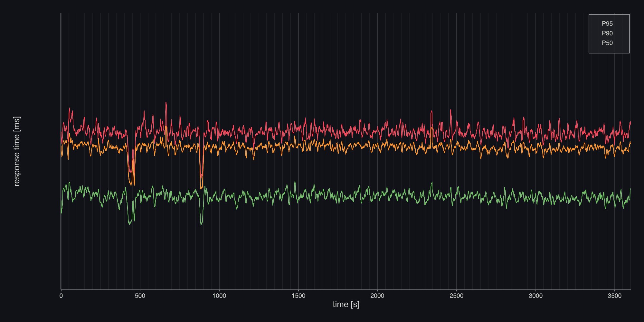The image size is (644, 322).
Task: Click the tallest red P95 peak near 660s
Action: tap(166, 103)
